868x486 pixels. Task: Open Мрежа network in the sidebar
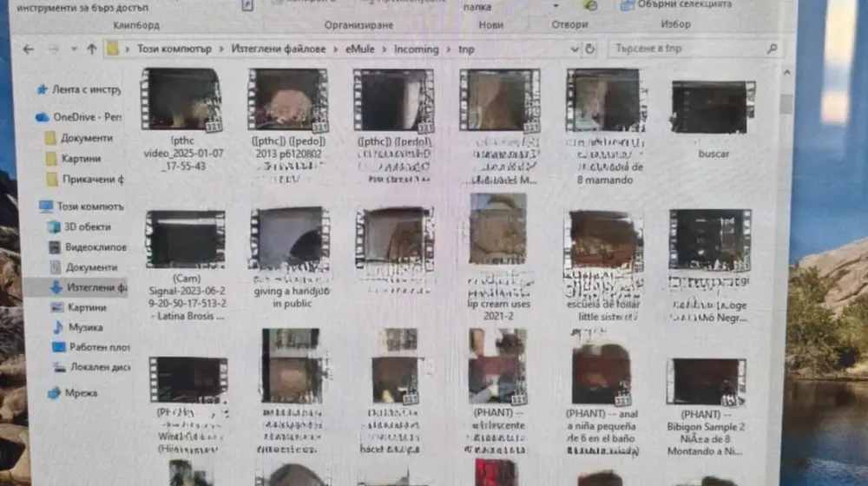tap(73, 393)
